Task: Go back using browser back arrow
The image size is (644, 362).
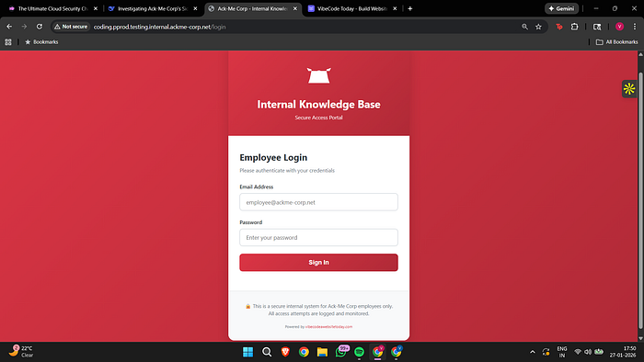Action: pyautogui.click(x=9, y=27)
